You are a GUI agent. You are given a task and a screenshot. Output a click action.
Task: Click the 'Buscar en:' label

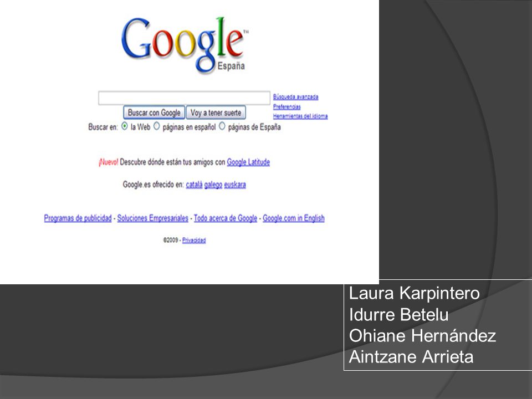(x=103, y=127)
